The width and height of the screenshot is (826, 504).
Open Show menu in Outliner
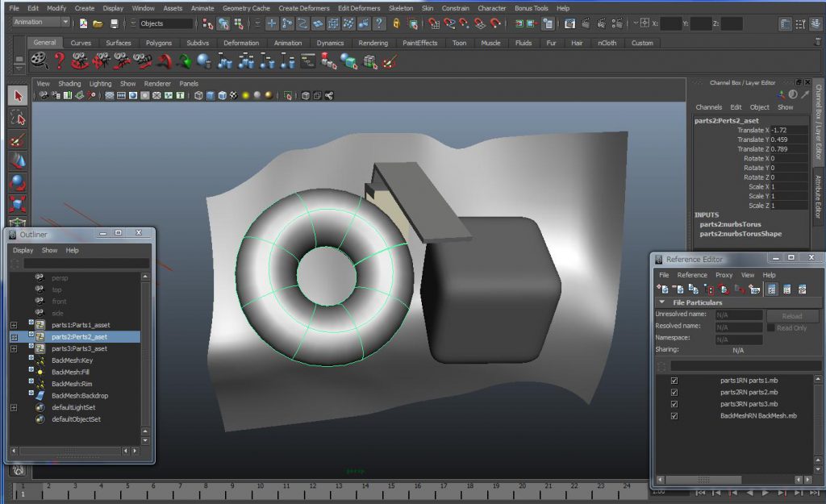(49, 250)
